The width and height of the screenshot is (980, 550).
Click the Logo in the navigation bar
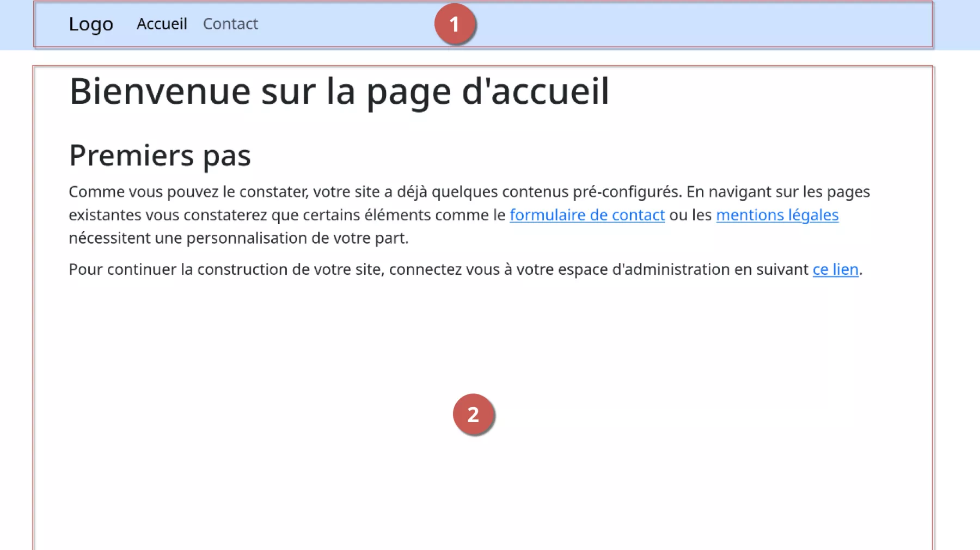pyautogui.click(x=91, y=24)
